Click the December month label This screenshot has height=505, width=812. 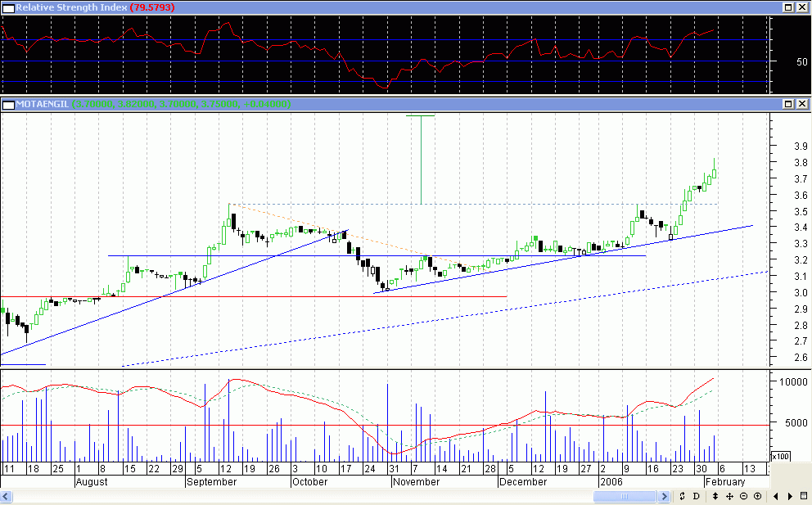pos(523,482)
